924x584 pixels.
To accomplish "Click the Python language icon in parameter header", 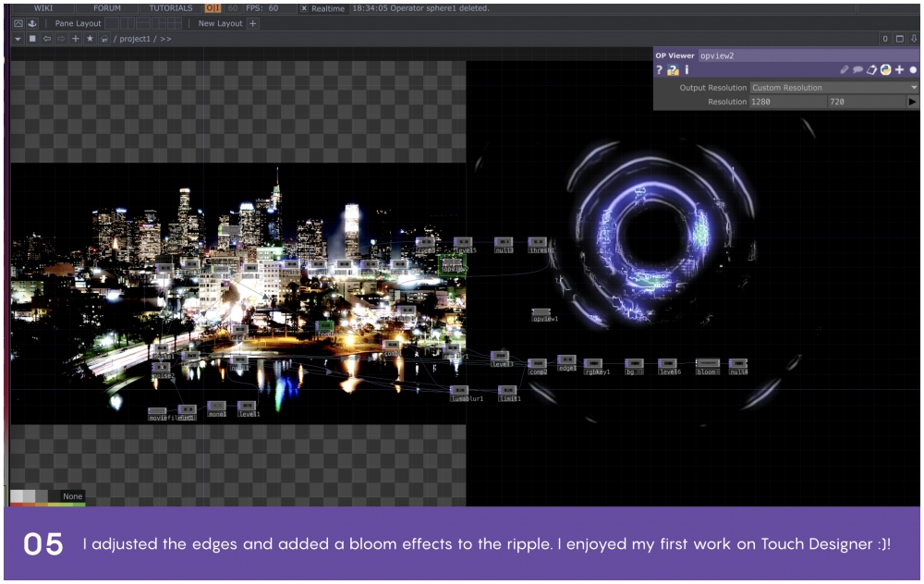I will (885, 70).
